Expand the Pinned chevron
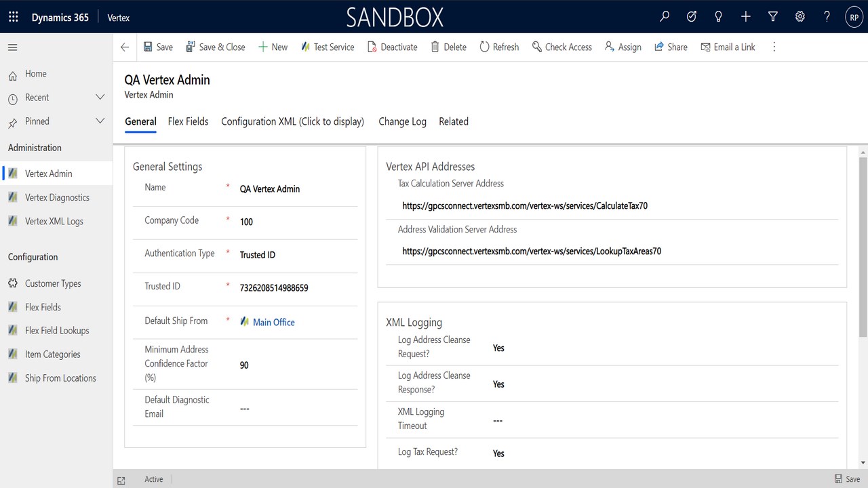Viewport: 868px width, 488px height. click(x=100, y=121)
